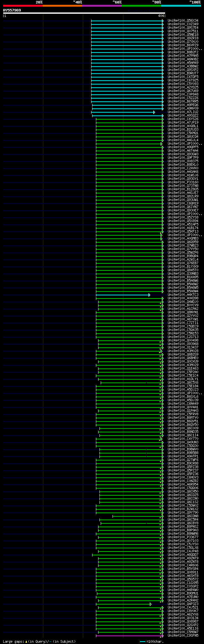Viewport: 204px width, 644px height.
Task: Click the red ~20% identity legend bar
Action: 23,6
